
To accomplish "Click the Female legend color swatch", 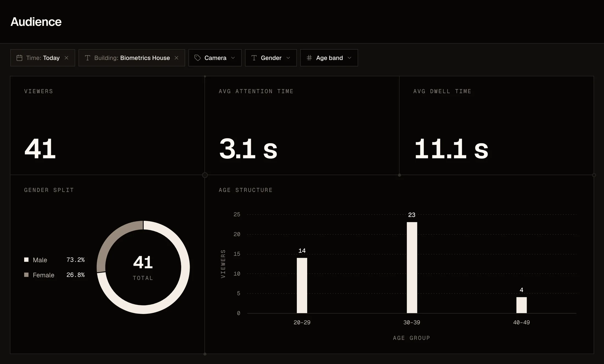I will point(26,275).
